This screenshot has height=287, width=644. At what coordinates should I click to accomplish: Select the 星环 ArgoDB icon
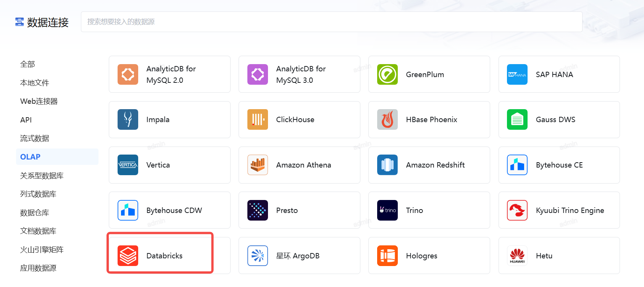tap(258, 256)
